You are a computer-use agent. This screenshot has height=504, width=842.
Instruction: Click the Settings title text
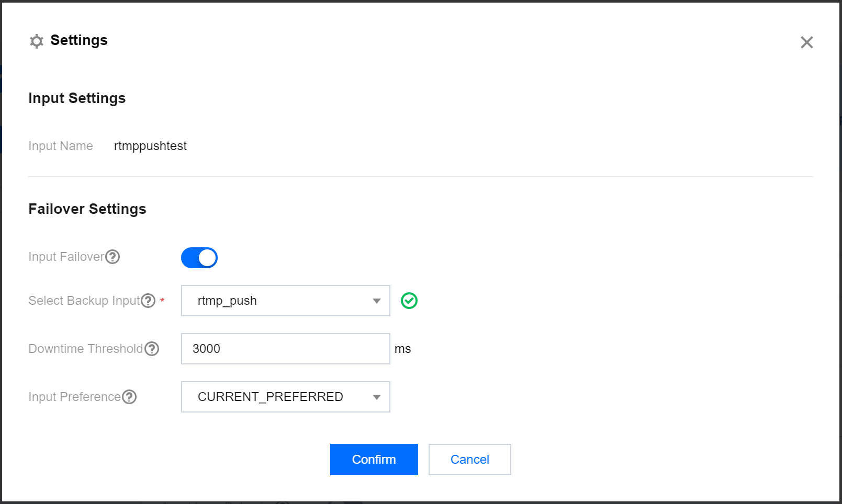[x=78, y=40]
